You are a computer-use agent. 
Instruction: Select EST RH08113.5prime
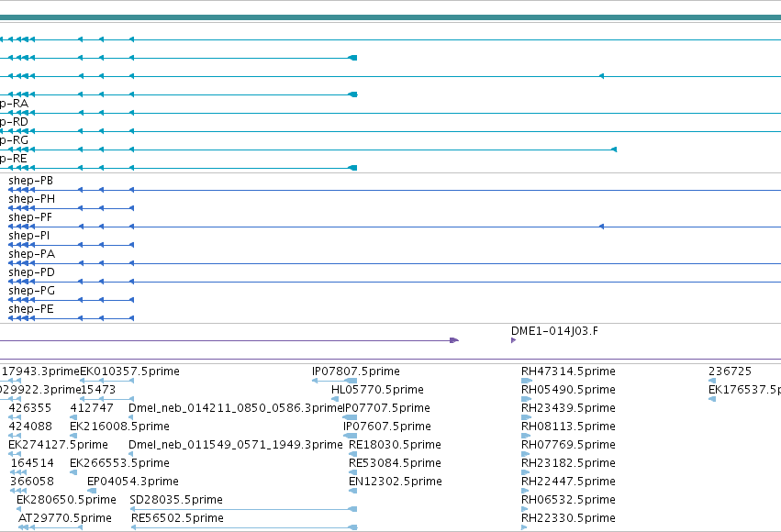click(568, 427)
